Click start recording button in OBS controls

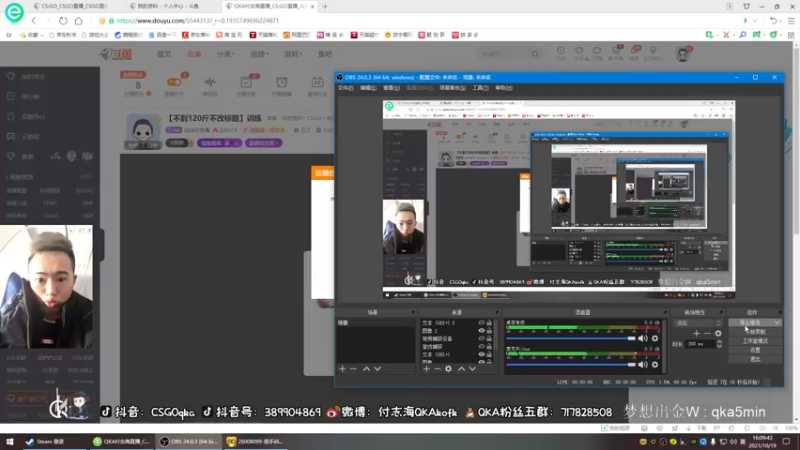tap(755, 332)
